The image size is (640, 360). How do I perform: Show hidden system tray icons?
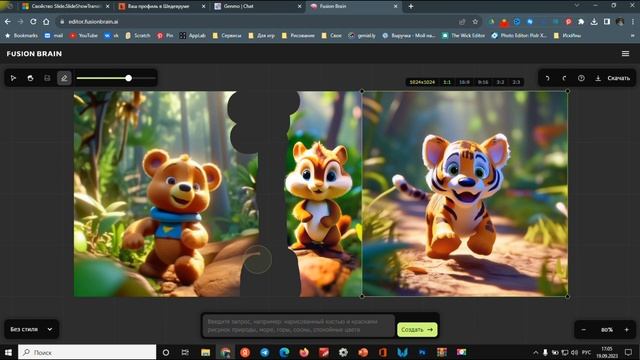(x=536, y=352)
